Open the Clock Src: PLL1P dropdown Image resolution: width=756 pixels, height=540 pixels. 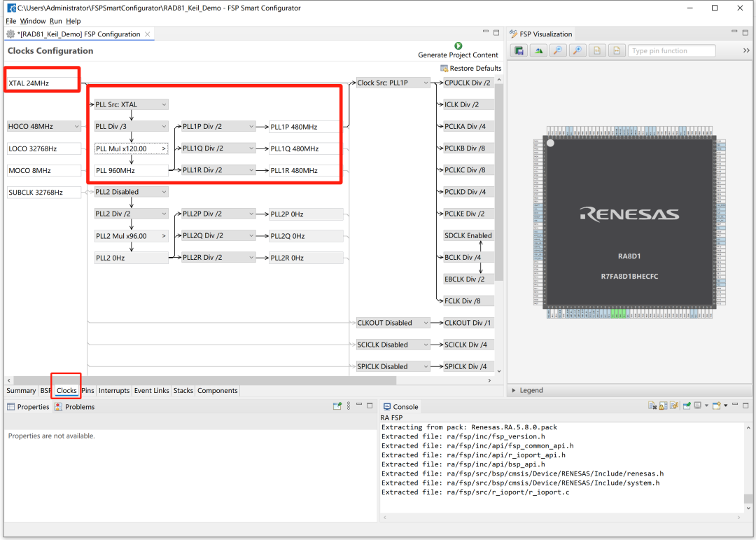(x=393, y=83)
